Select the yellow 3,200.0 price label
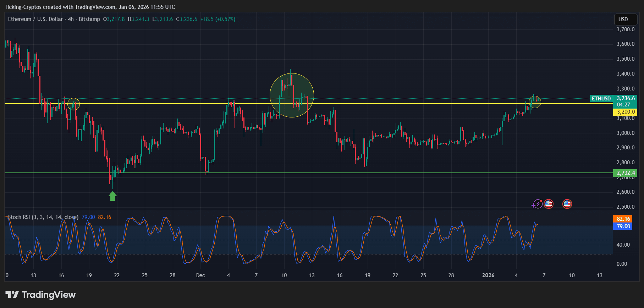644x308 pixels. click(625, 112)
